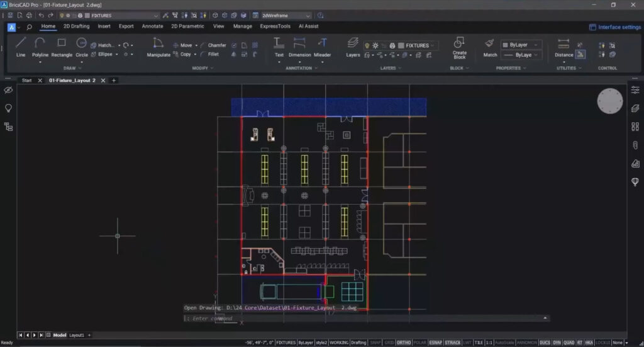Screen dimensions: 644x347
Task: Click the Hatch tool
Action: 103,45
